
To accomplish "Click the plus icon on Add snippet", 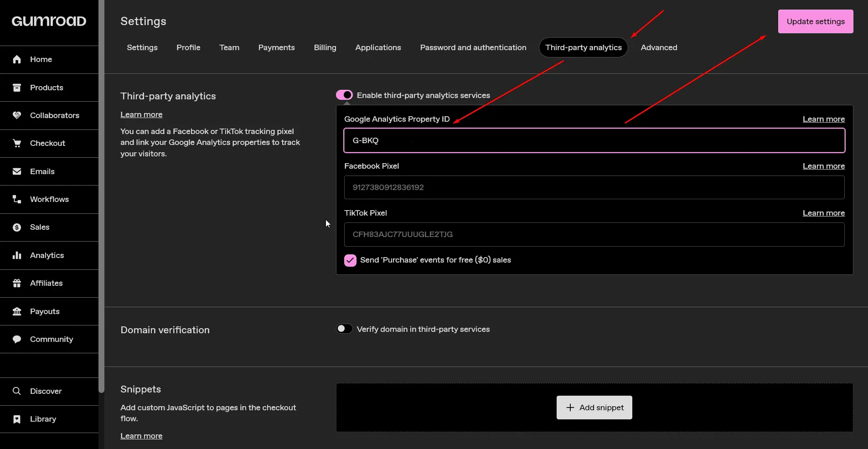I will point(570,408).
